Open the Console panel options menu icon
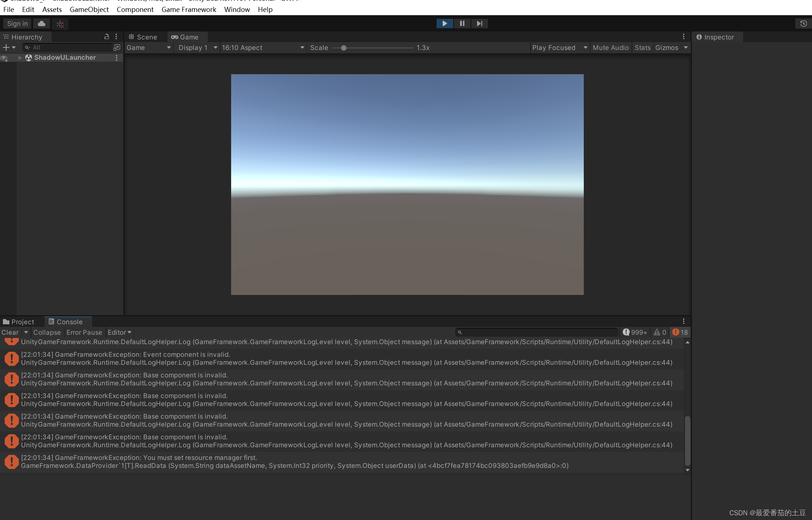Screen dimensions: 812x520 684,321
